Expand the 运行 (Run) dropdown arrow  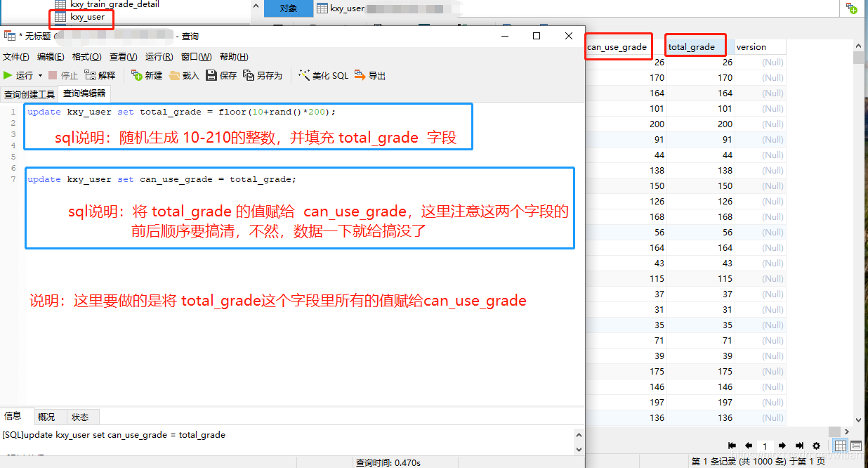pos(40,75)
